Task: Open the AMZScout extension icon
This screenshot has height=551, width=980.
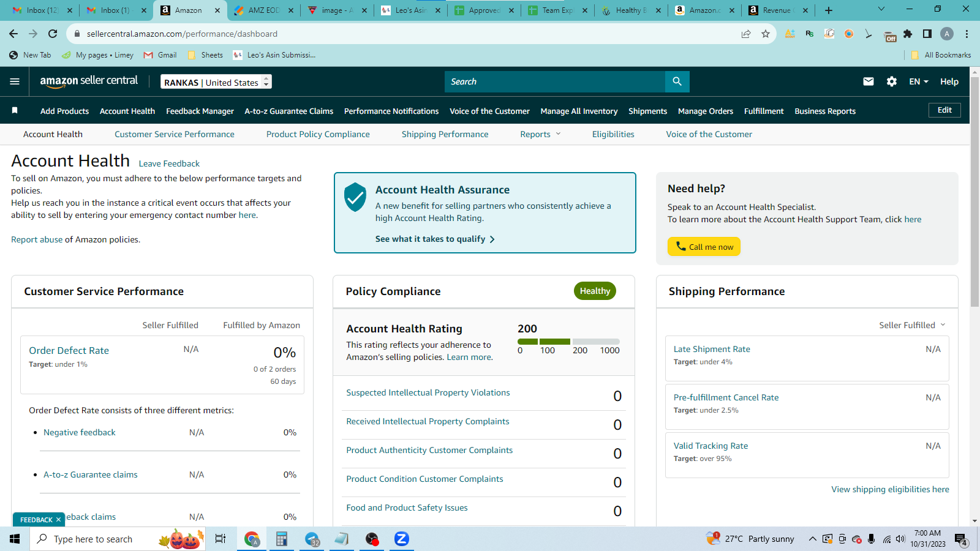Action: click(x=790, y=34)
